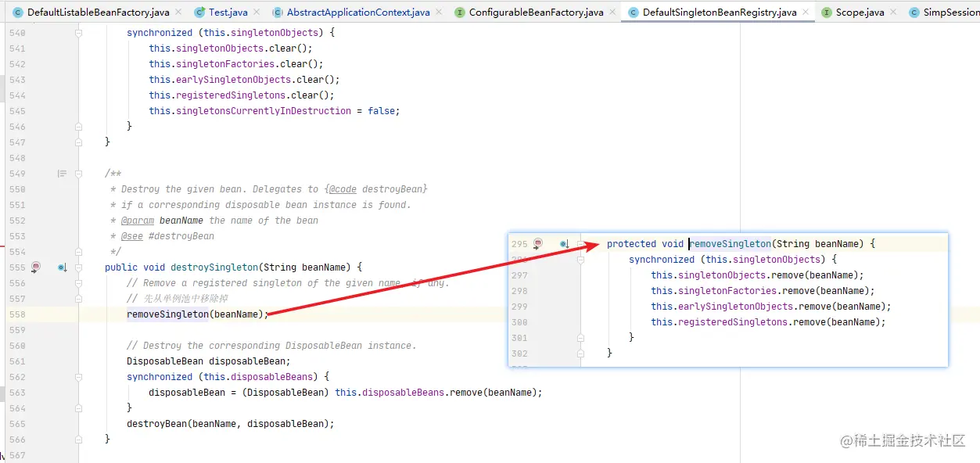This screenshot has height=463, width=980.
Task: Toggle rendered doc view icon on line 549
Action: pyautogui.click(x=62, y=174)
